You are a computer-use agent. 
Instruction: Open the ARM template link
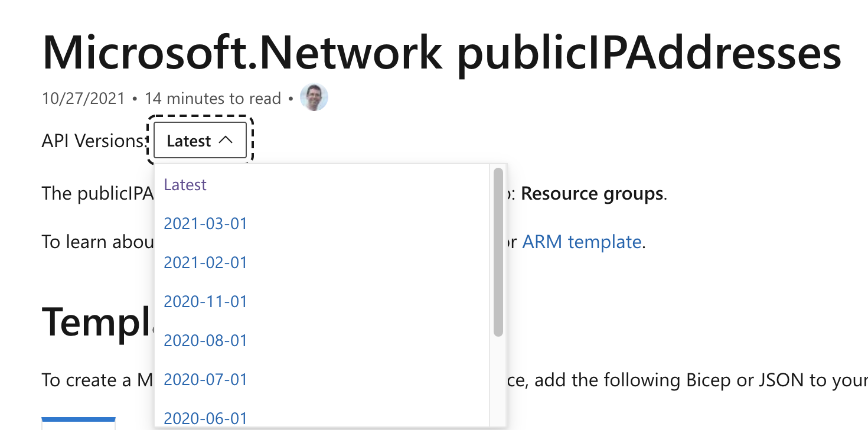click(x=582, y=242)
